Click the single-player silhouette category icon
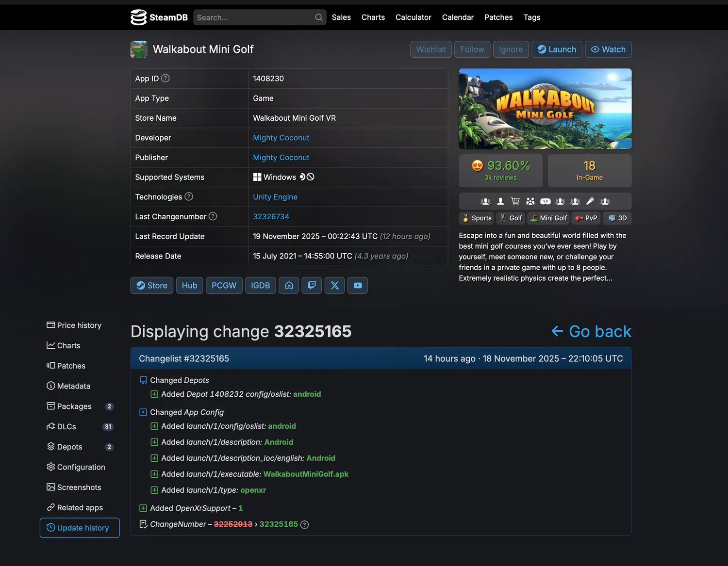The width and height of the screenshot is (728, 566). pos(500,201)
